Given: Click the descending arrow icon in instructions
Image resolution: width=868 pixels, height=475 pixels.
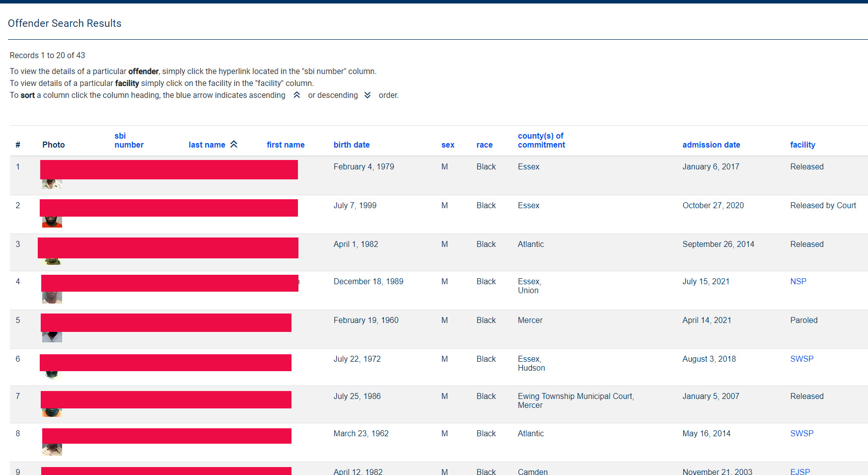Looking at the screenshot, I should (367, 95).
